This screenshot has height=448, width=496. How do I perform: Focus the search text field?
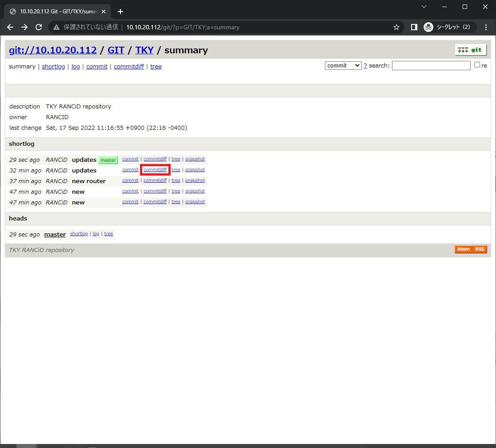pyautogui.click(x=431, y=65)
